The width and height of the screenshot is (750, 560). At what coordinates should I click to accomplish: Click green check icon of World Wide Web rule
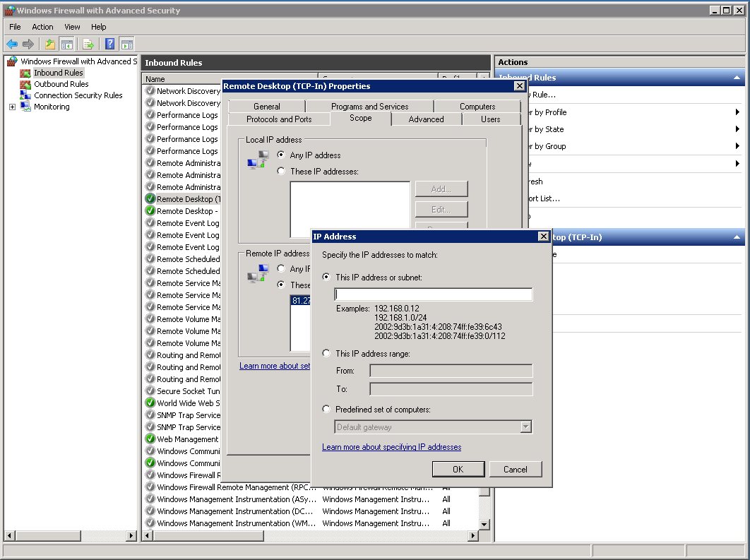tap(150, 403)
